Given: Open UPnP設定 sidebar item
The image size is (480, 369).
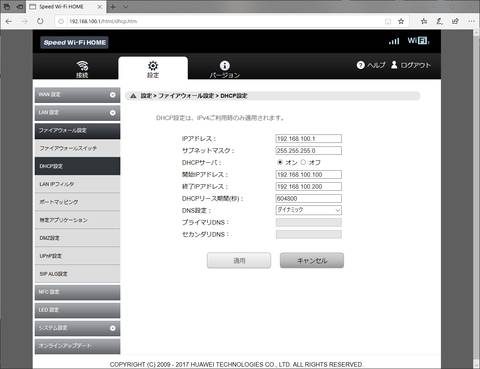Looking at the screenshot, I should pyautogui.click(x=77, y=256).
